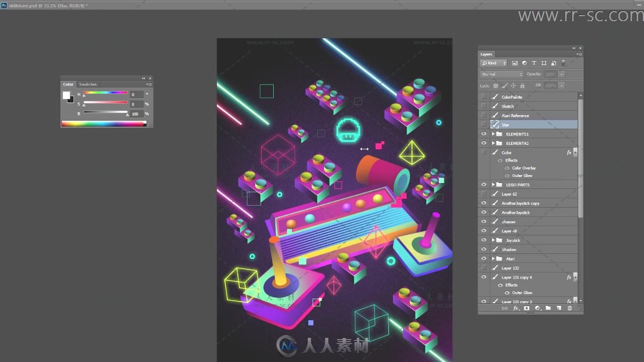
Task: Click the background color swatch
Action: tap(71, 100)
